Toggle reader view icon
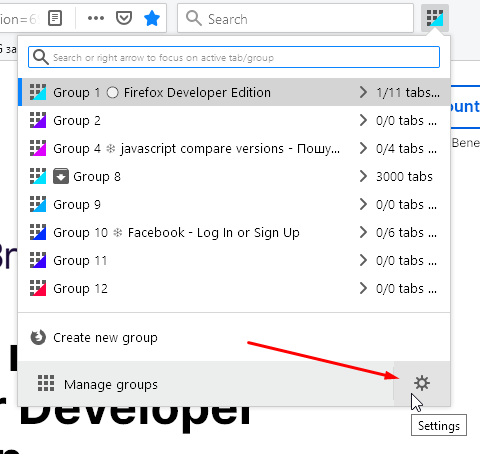 coord(55,18)
